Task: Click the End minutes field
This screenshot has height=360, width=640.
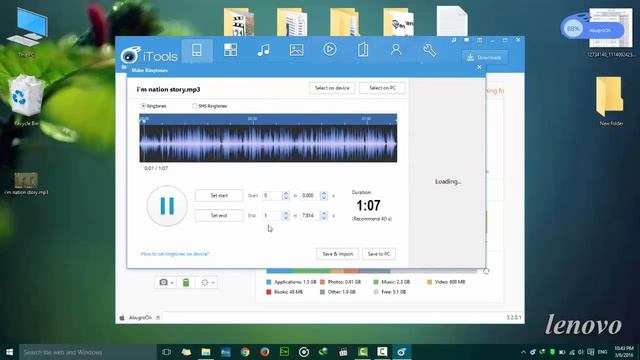Action: tap(272, 216)
